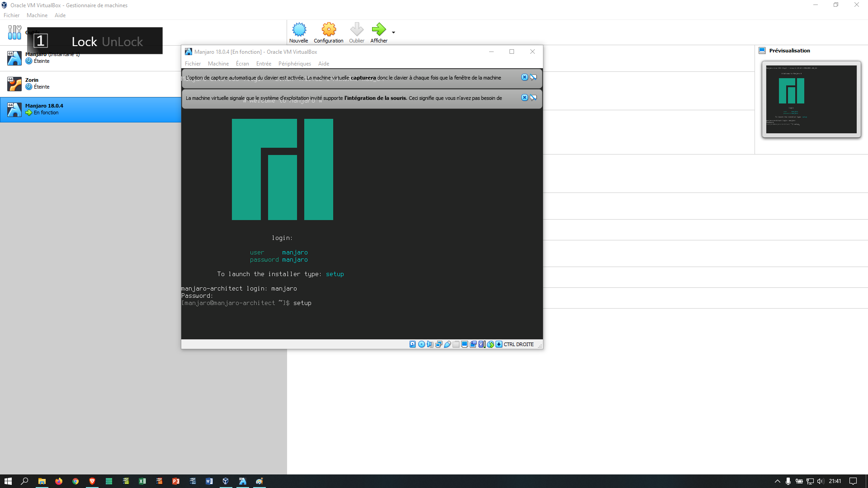The width and height of the screenshot is (868, 488).
Task: Open the Configuration gear icon
Action: click(329, 30)
